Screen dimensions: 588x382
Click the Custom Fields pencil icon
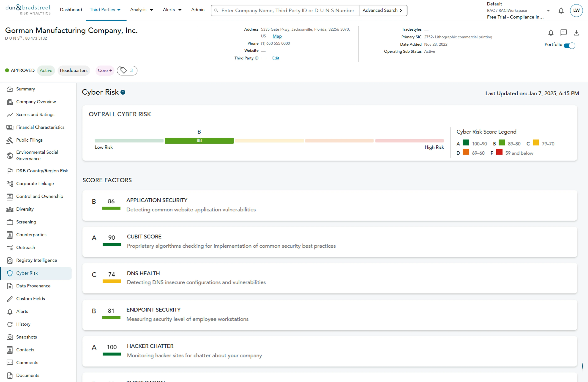(10, 299)
